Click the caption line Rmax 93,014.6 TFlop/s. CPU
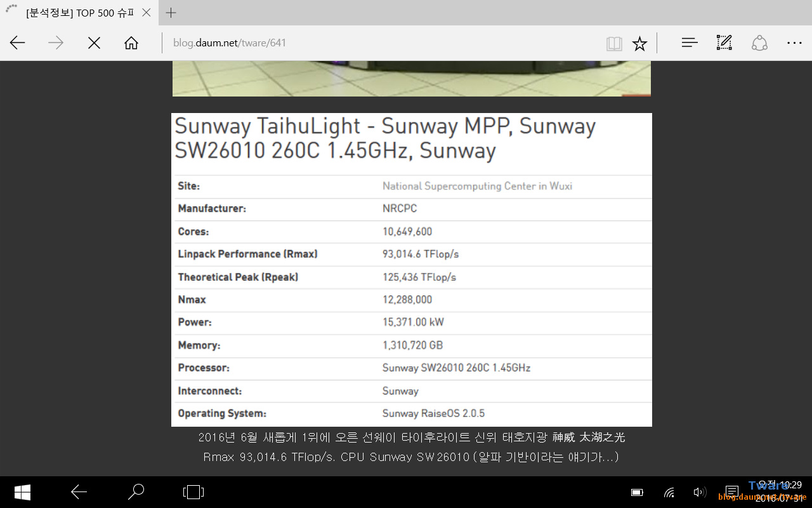Viewport: 812px width, 508px height. 411,457
